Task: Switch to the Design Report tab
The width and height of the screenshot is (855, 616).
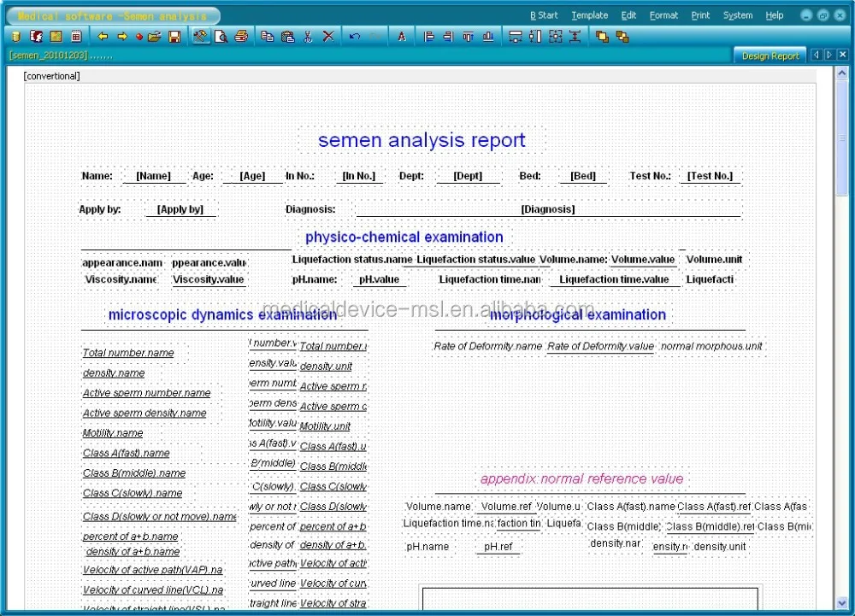Action: point(769,56)
